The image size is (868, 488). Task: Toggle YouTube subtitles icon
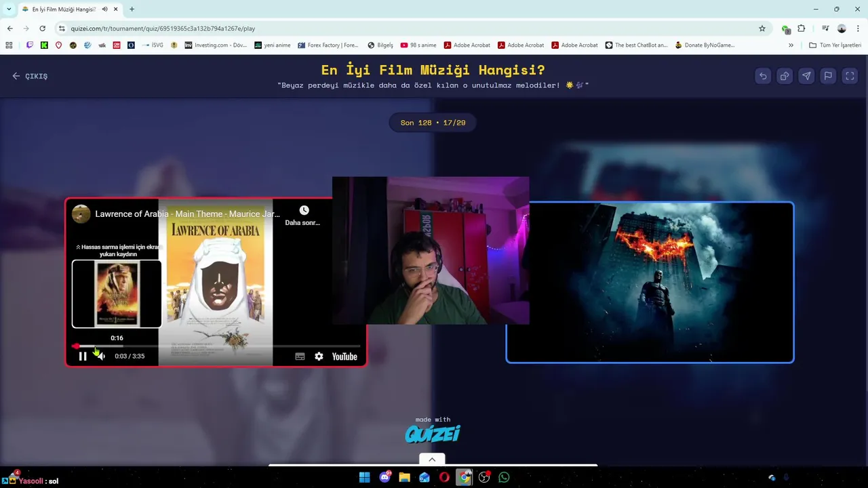point(300,357)
